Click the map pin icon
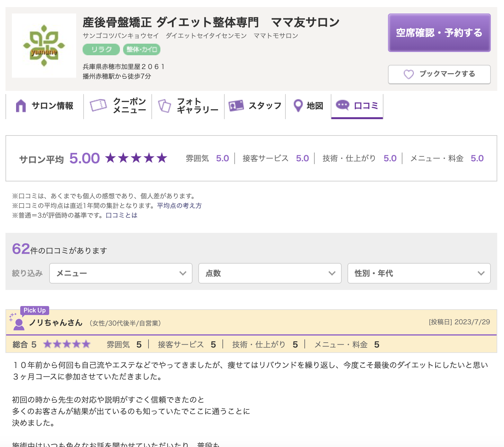 [x=298, y=106]
